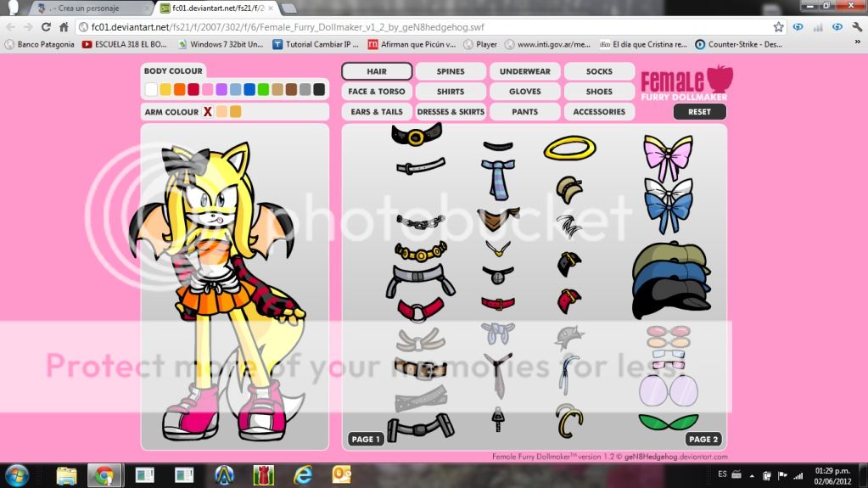868x488 pixels.
Task: Open the Socks category
Action: 599,71
